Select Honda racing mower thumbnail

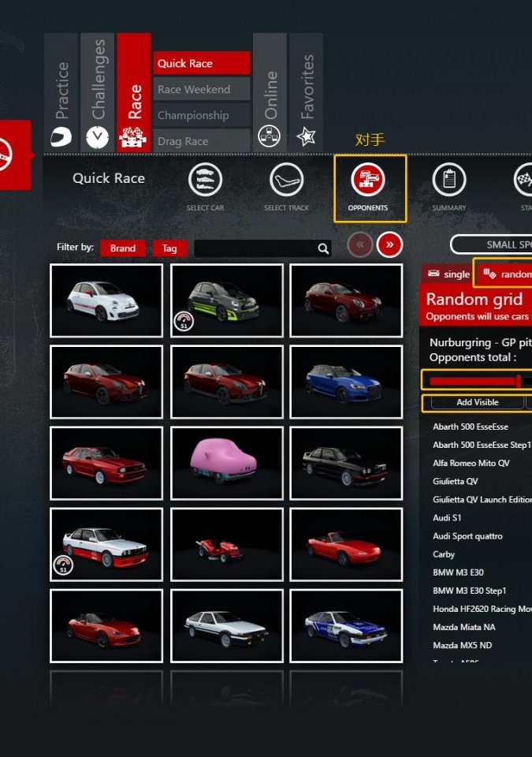[x=227, y=544]
